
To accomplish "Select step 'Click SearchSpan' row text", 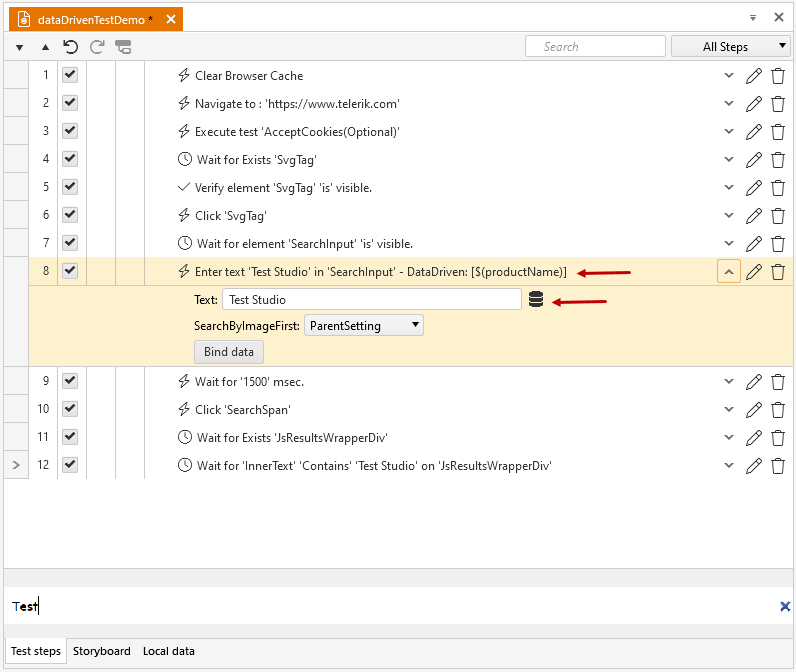I will pos(243,410).
